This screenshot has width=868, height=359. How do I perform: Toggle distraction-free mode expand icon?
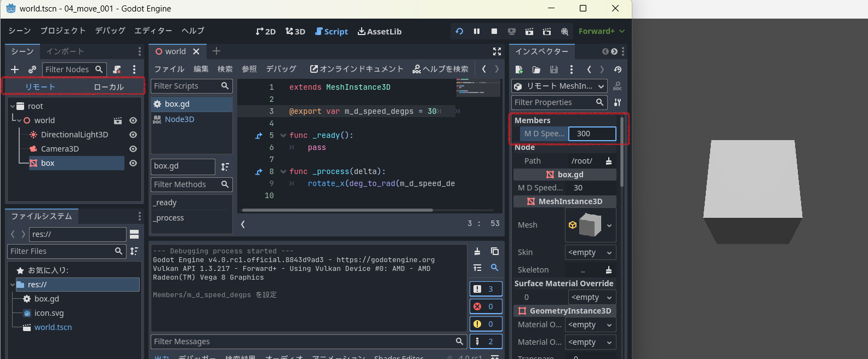[x=497, y=51]
